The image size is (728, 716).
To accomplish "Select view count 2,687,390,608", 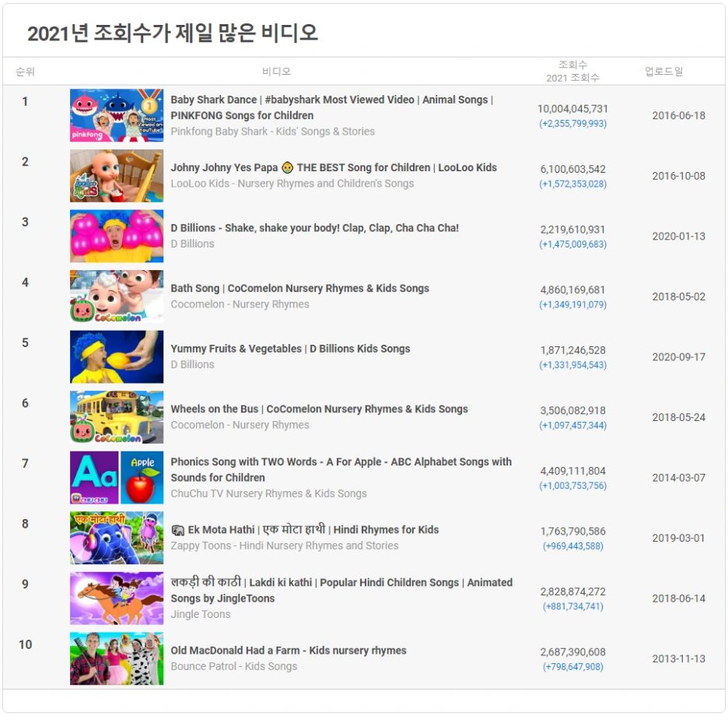I will click(x=572, y=652).
